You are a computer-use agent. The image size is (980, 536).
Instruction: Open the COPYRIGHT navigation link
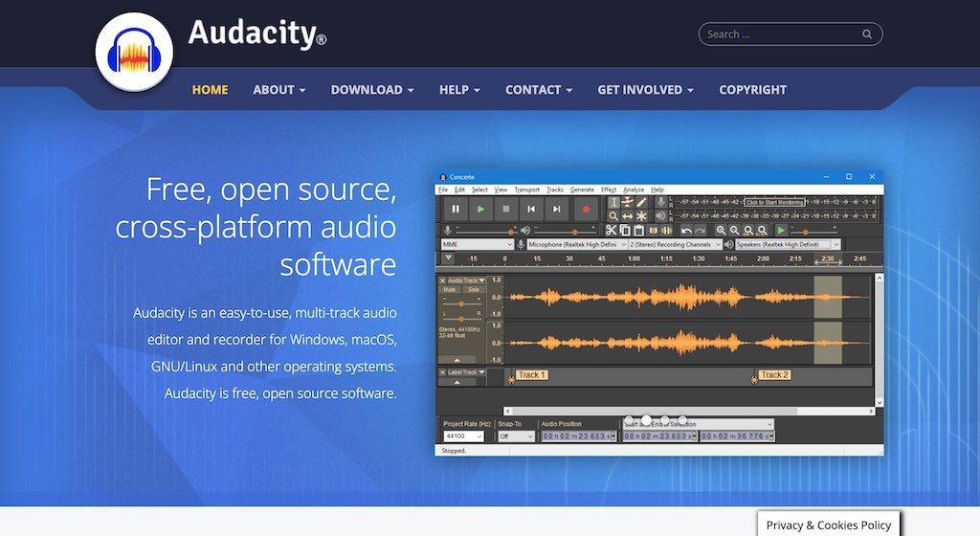click(752, 90)
